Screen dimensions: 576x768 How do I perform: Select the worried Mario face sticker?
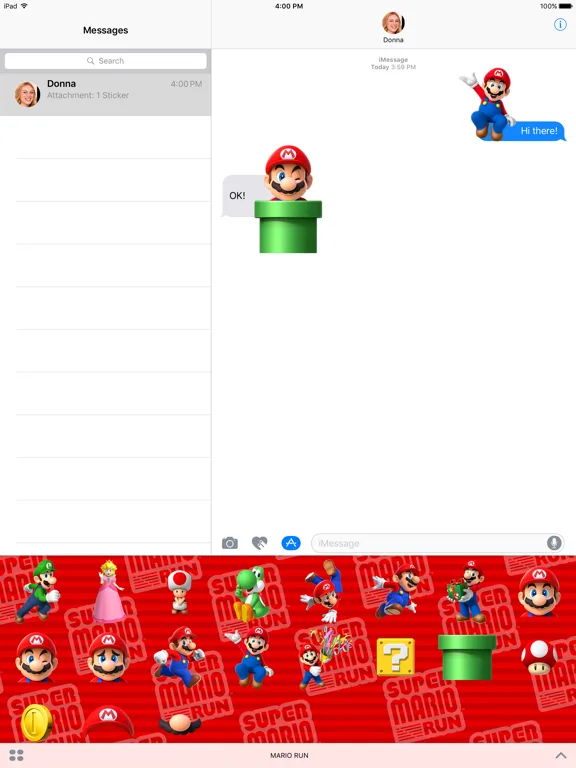pyautogui.click(x=108, y=657)
